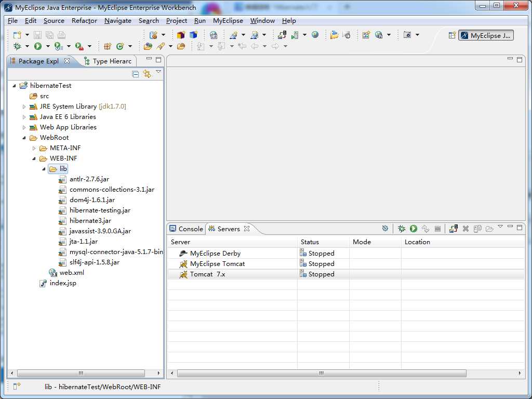Click the main toolbar Debug bug icon
Viewport: 532px width, 399px height.
pyautogui.click(x=17, y=46)
